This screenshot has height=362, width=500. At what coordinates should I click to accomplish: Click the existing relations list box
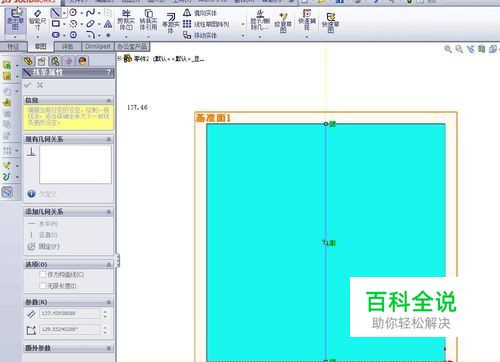(75, 164)
